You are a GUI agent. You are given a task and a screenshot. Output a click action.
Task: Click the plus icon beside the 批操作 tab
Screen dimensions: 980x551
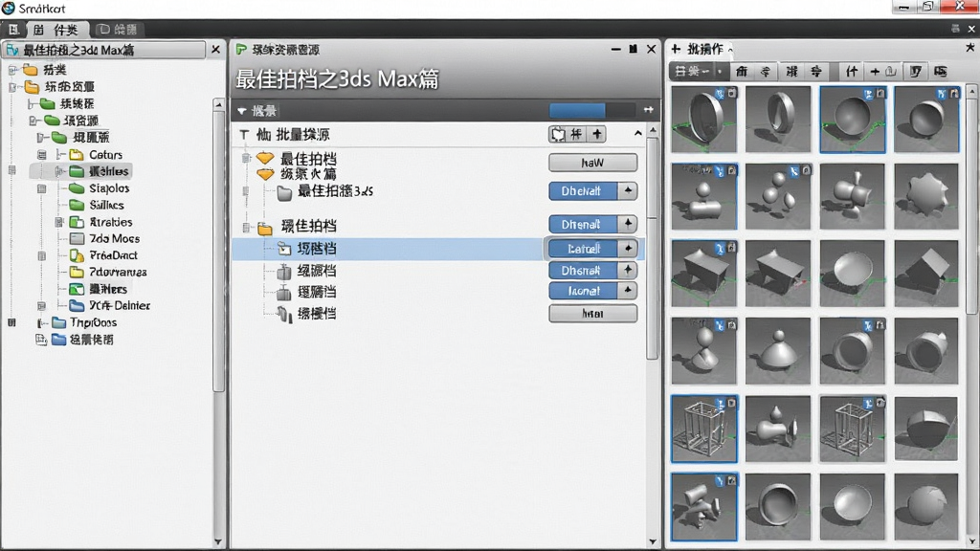click(x=676, y=49)
